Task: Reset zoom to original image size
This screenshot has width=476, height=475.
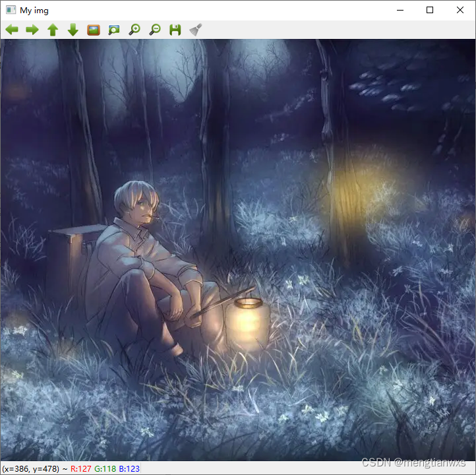Action: (x=94, y=30)
